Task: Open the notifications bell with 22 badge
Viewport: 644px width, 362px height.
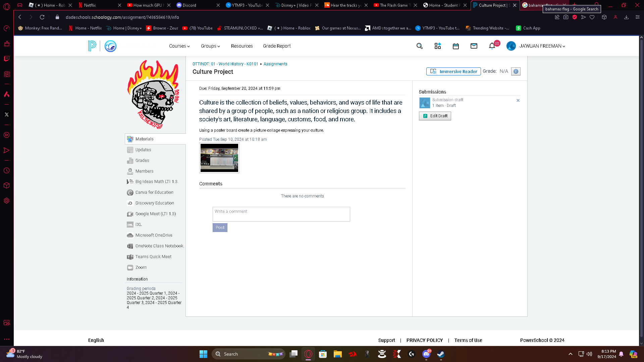Action: point(492,46)
